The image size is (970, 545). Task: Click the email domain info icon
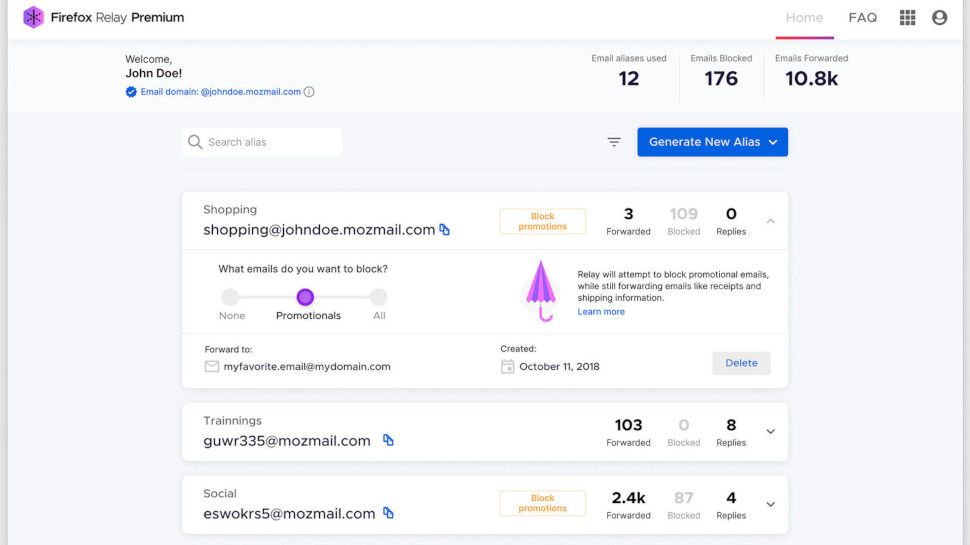309,92
